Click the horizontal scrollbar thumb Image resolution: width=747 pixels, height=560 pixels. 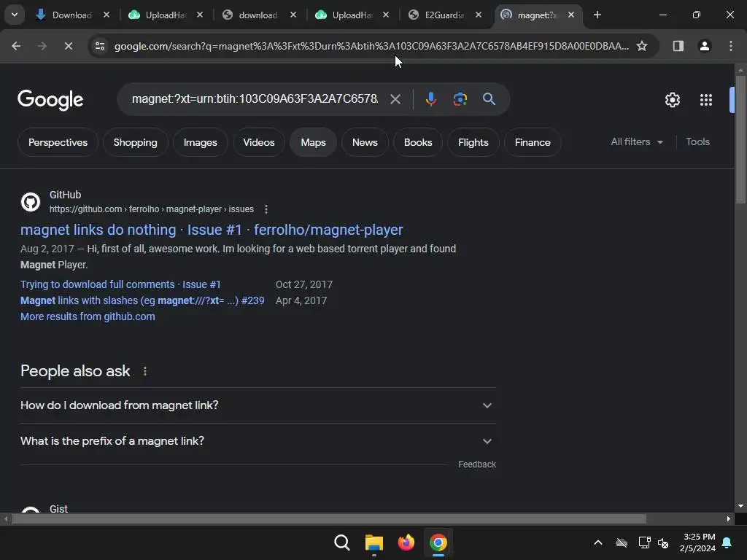pos(329,519)
